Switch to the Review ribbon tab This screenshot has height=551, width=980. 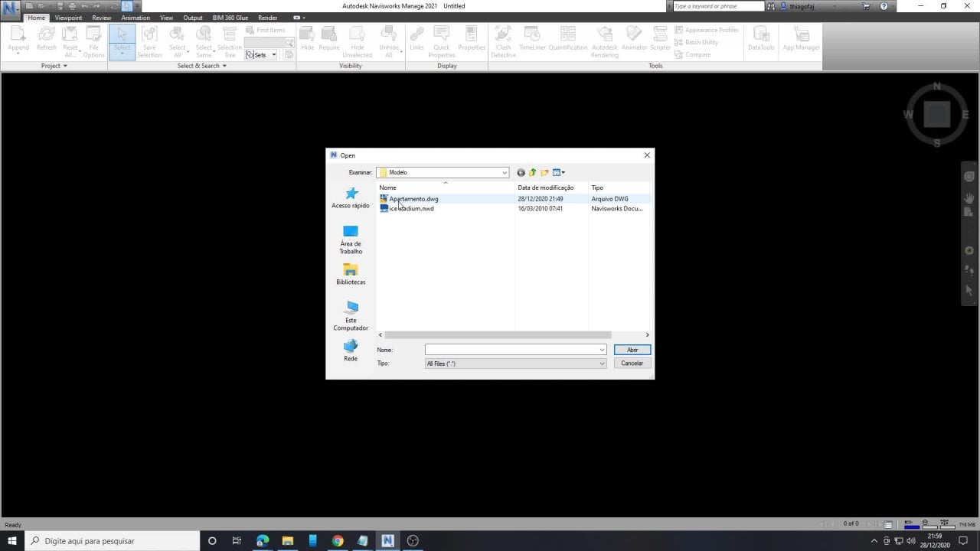click(102, 18)
